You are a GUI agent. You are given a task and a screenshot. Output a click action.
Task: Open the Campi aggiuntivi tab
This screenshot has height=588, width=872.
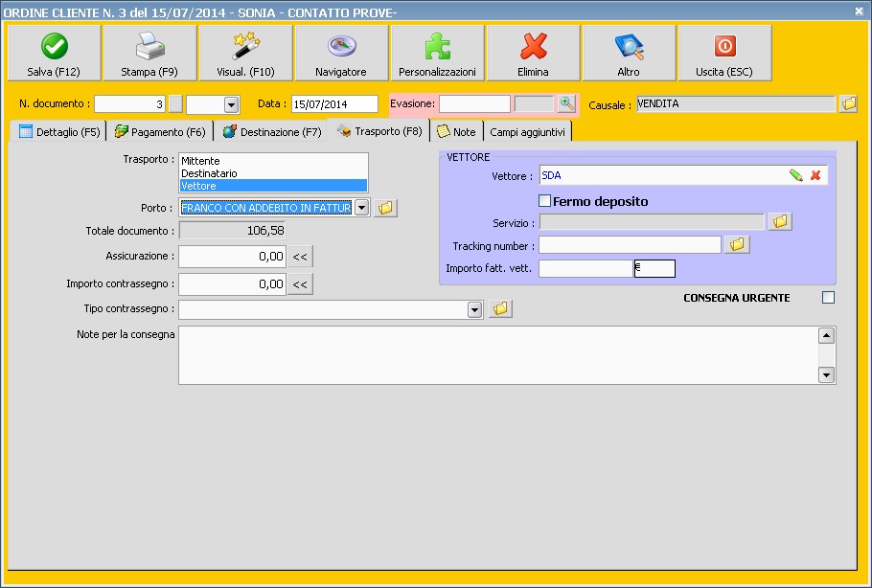528,132
